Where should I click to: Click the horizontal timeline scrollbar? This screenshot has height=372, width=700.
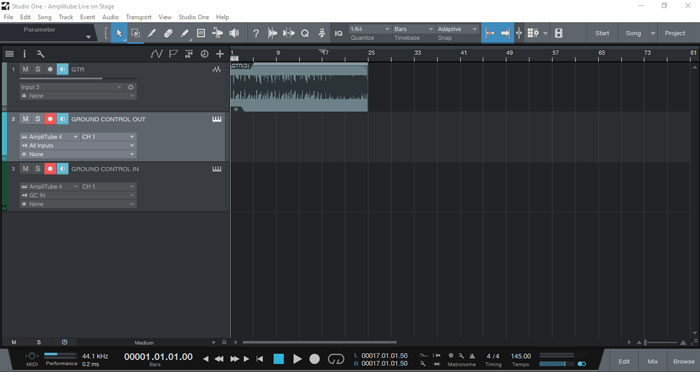319,343
